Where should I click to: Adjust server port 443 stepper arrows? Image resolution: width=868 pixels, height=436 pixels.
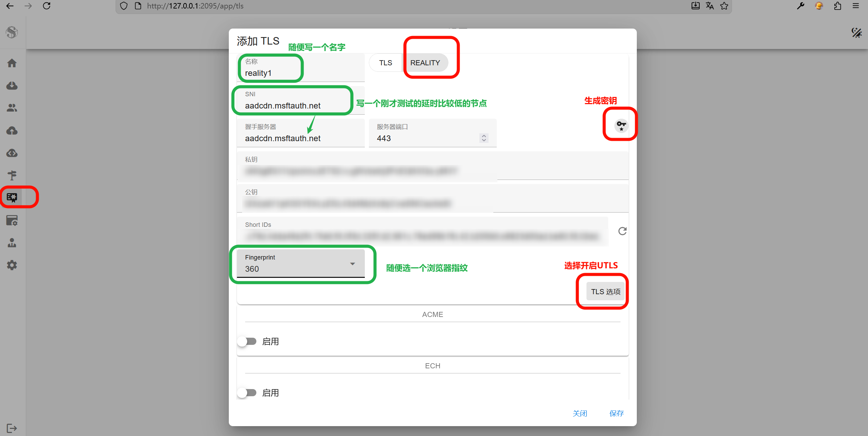click(483, 138)
